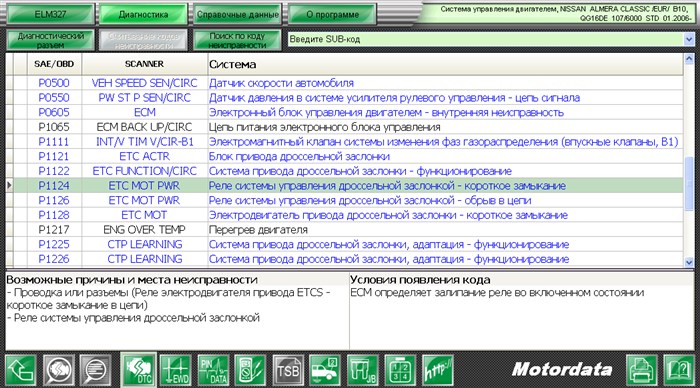Viewport: 700px width, 388px height.
Task: Select the P0500 code row
Action: pyautogui.click(x=344, y=83)
